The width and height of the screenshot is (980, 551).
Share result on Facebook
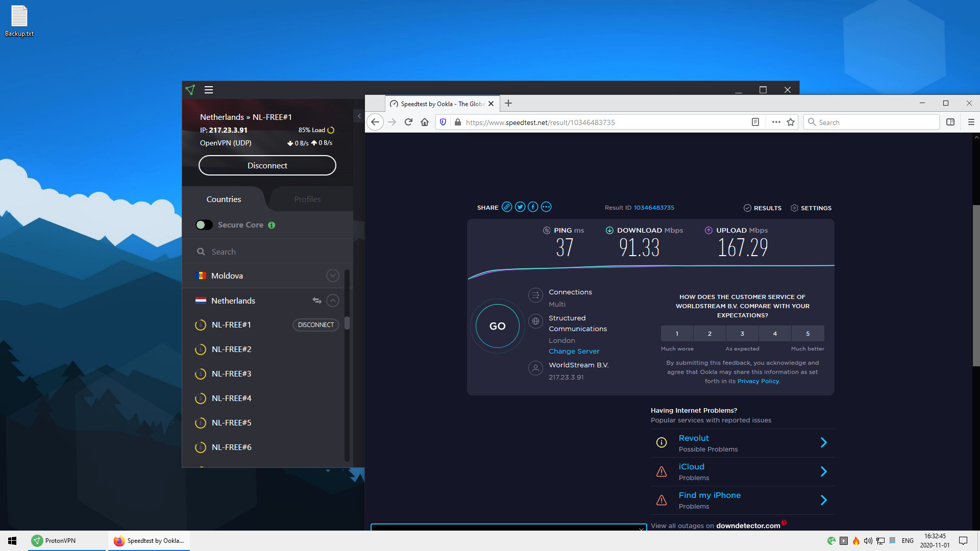(533, 207)
